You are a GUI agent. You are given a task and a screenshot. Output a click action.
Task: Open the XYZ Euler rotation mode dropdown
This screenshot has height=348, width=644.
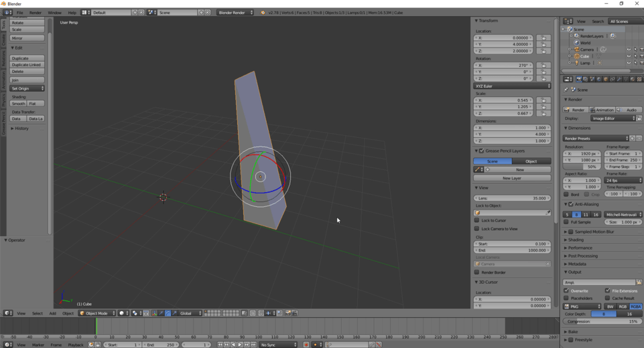tap(512, 86)
